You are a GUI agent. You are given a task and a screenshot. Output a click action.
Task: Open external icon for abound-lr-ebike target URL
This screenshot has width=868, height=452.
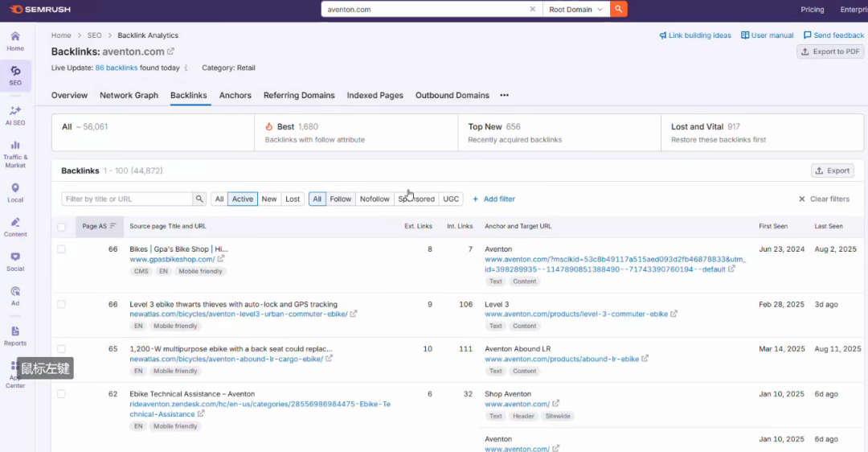point(645,359)
